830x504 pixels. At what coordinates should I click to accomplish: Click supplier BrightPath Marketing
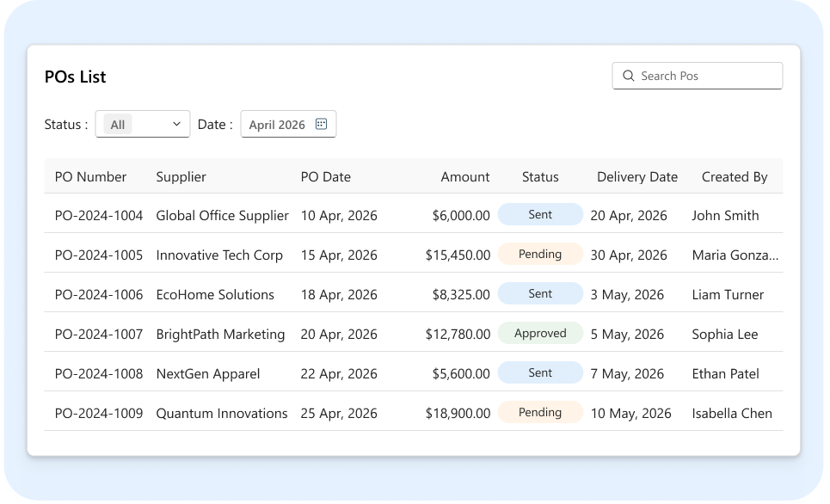pyautogui.click(x=220, y=335)
